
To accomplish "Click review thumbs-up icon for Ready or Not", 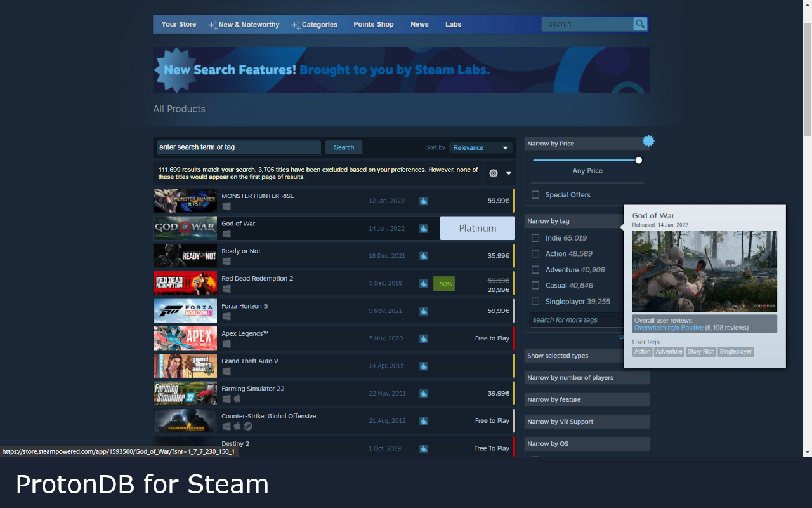I will tap(423, 256).
